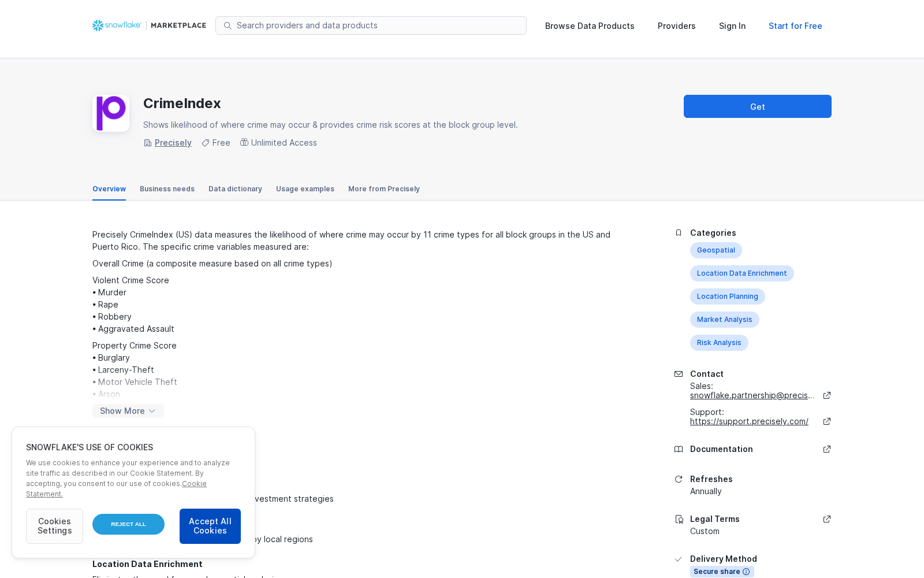Open external link icon for Documentation

coord(827,449)
